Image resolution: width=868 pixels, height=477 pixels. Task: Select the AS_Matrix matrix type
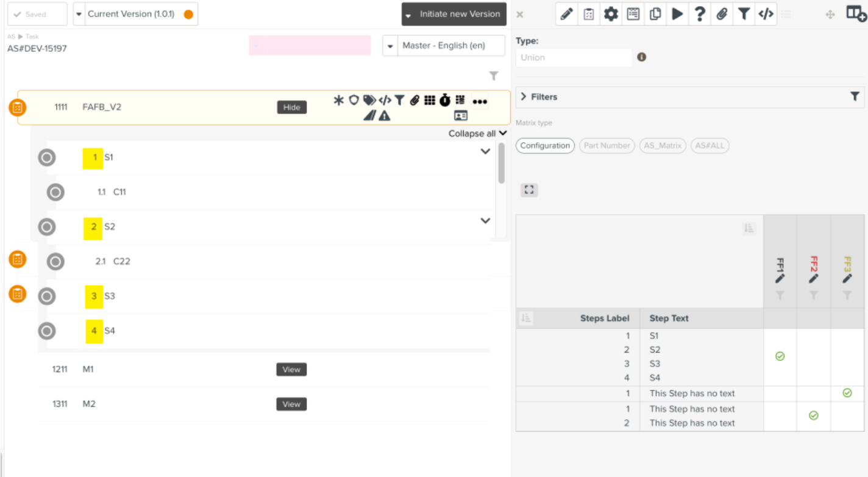pos(663,146)
